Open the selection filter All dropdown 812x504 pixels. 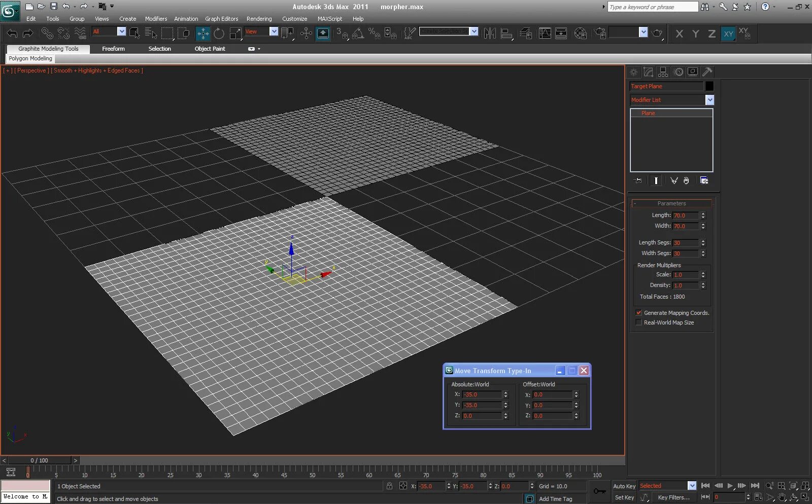(x=121, y=31)
